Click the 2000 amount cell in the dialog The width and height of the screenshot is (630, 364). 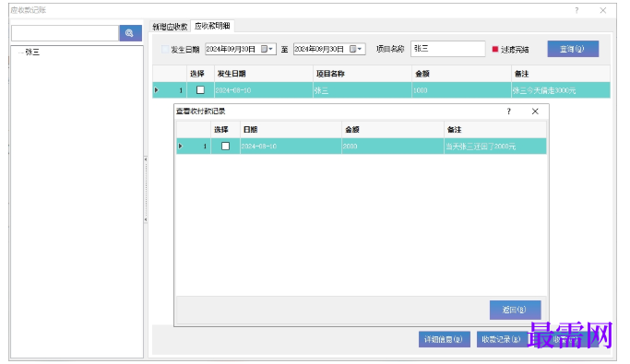coord(393,147)
